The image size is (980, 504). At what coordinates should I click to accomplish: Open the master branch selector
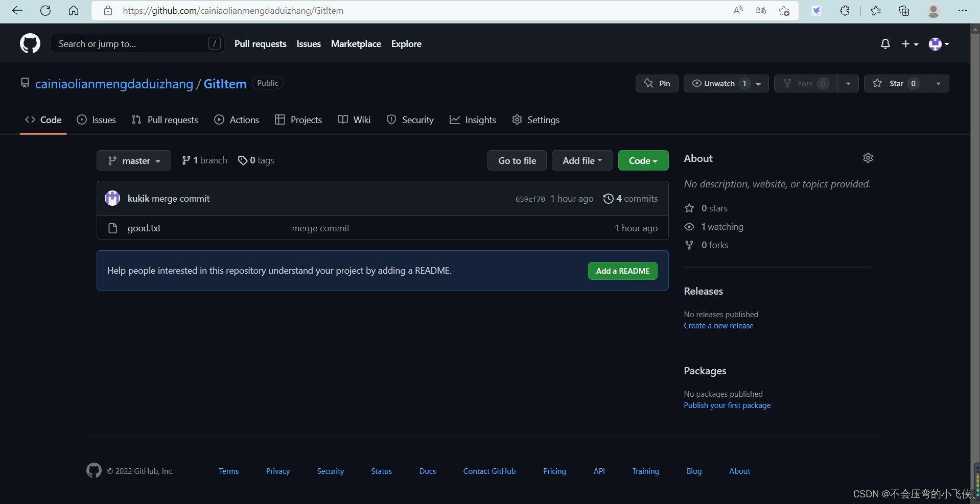click(x=134, y=160)
